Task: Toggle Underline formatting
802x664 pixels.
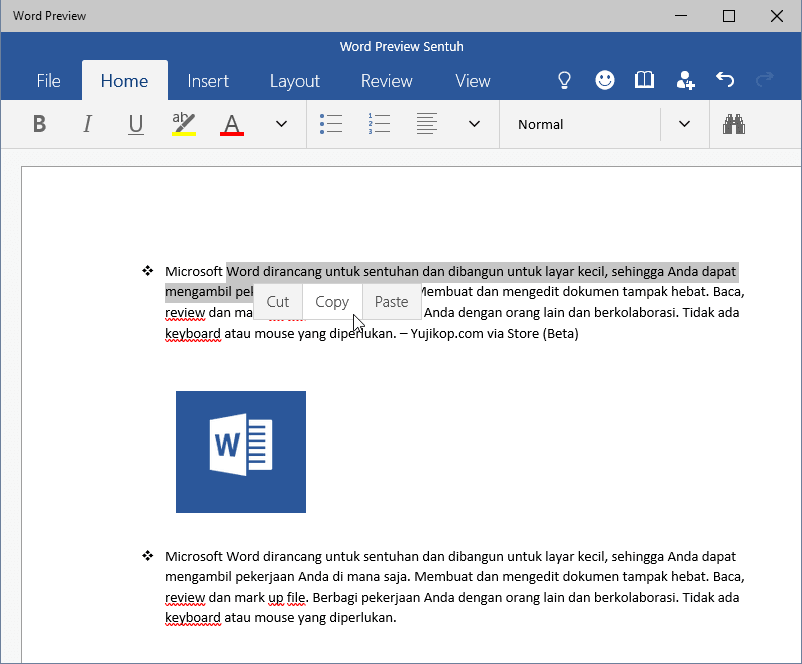Action: (136, 124)
